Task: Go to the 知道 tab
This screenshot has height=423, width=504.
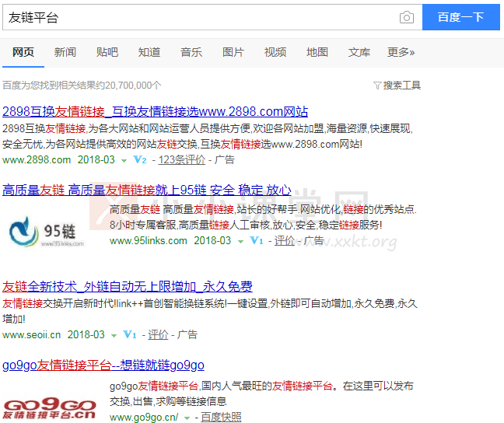Action: pos(149,52)
